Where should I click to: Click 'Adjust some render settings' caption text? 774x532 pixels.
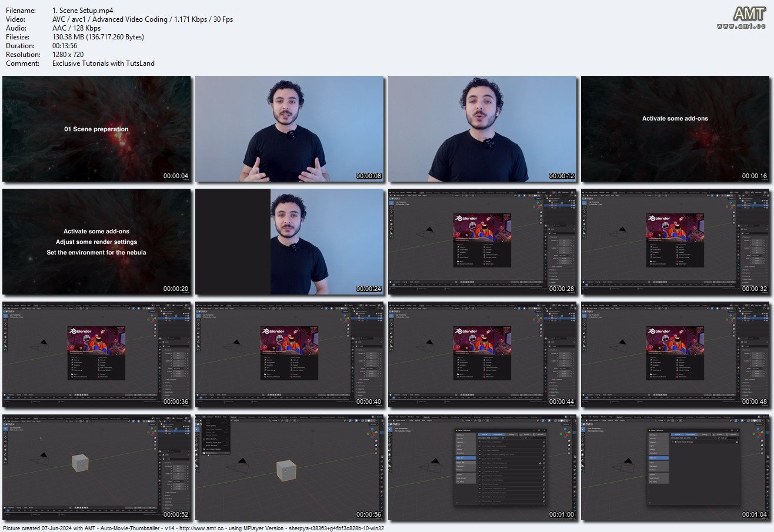(96, 242)
